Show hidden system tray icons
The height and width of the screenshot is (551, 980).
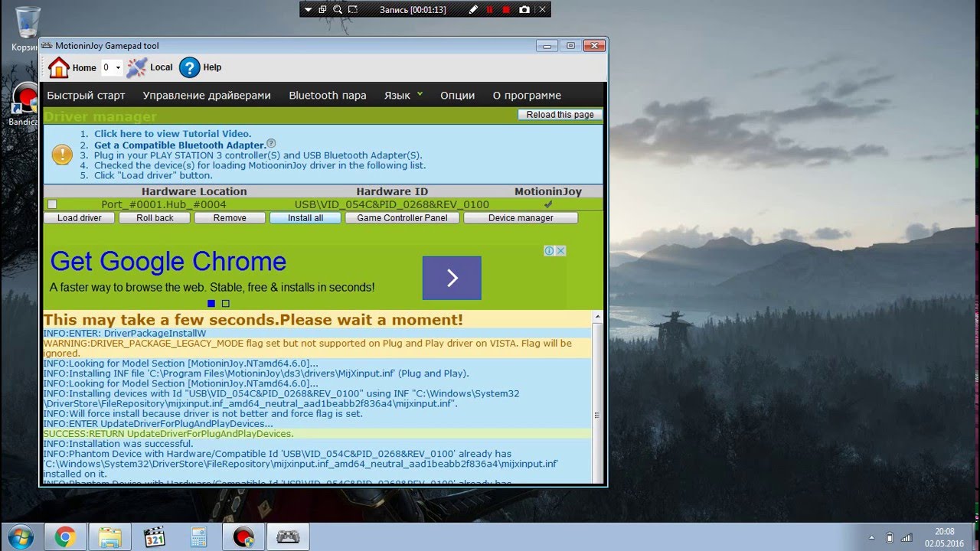[871, 538]
